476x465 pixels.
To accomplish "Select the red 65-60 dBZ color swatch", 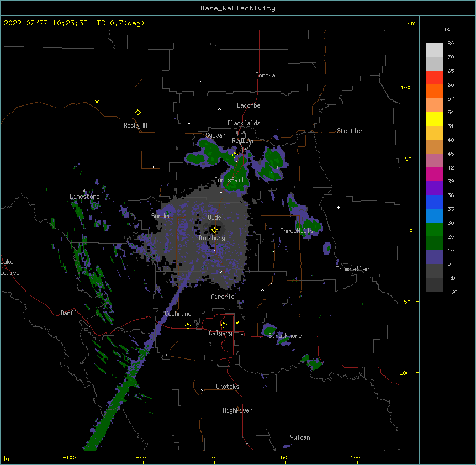I will click(434, 78).
